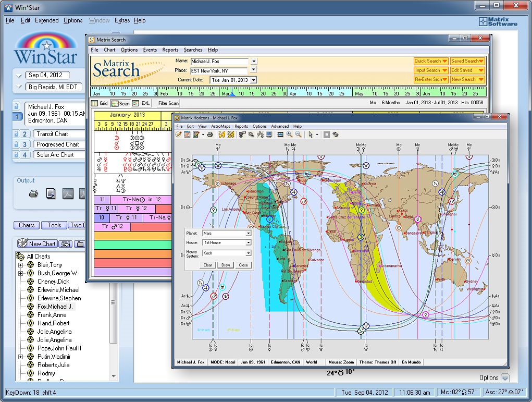Open the Events menu in Matrix Search
The height and width of the screenshot is (402, 532).
click(x=150, y=50)
